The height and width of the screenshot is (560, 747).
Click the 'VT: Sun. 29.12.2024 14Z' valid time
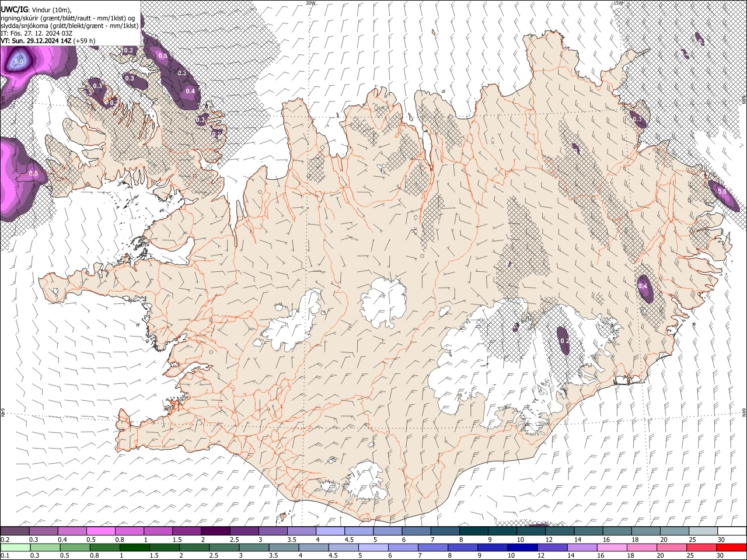[36, 41]
